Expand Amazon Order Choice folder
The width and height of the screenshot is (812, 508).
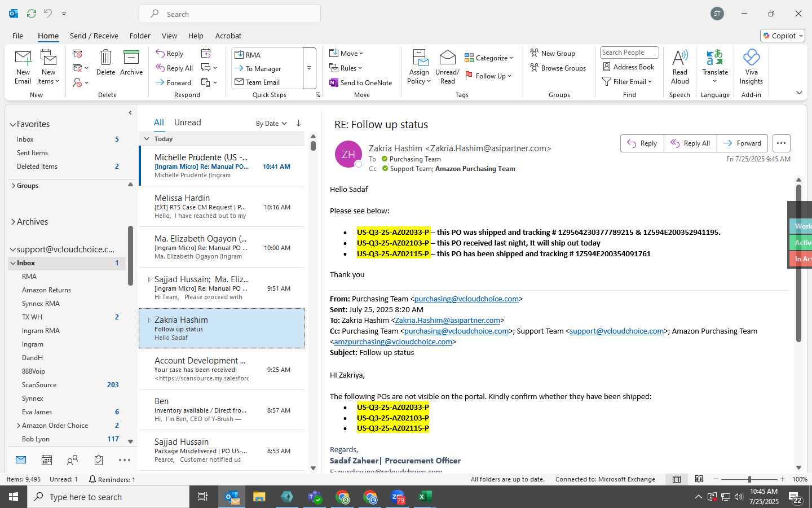click(x=19, y=426)
